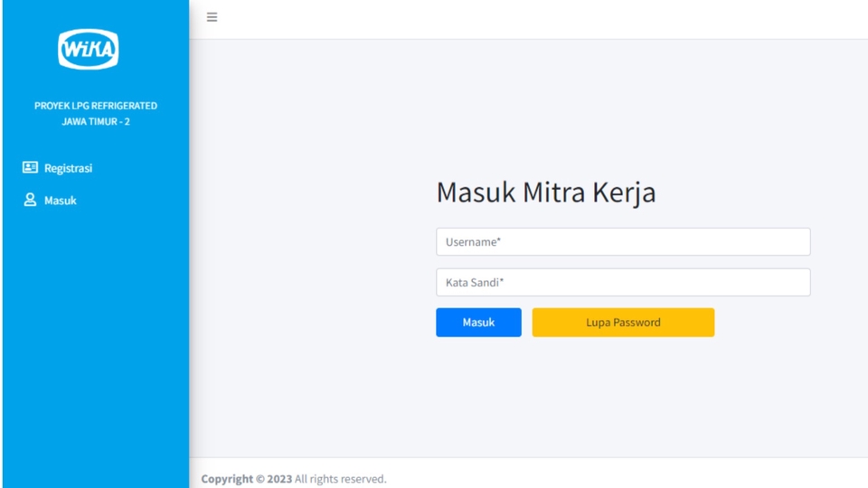Click the Username placeholder asterisk

point(499,241)
